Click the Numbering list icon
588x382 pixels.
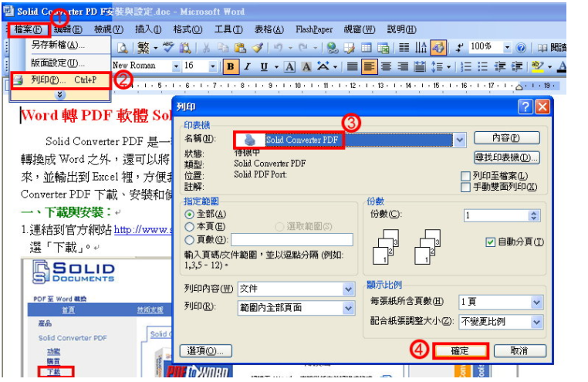[x=466, y=66]
